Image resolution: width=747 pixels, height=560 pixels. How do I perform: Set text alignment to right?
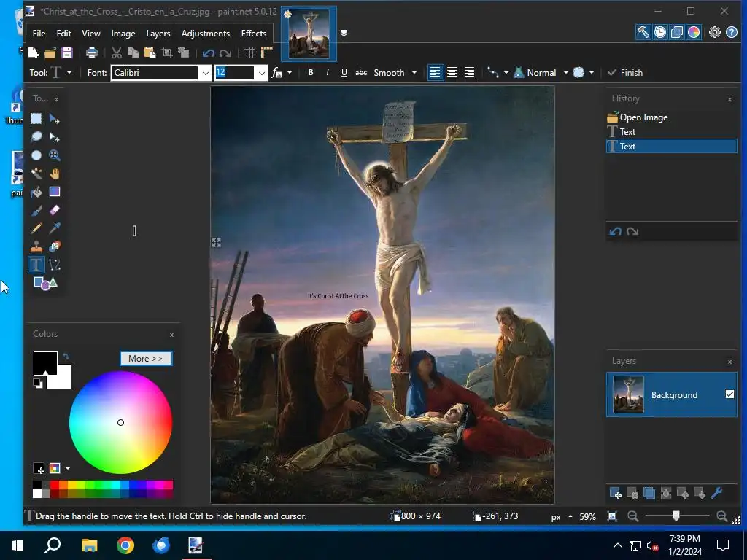pos(469,72)
